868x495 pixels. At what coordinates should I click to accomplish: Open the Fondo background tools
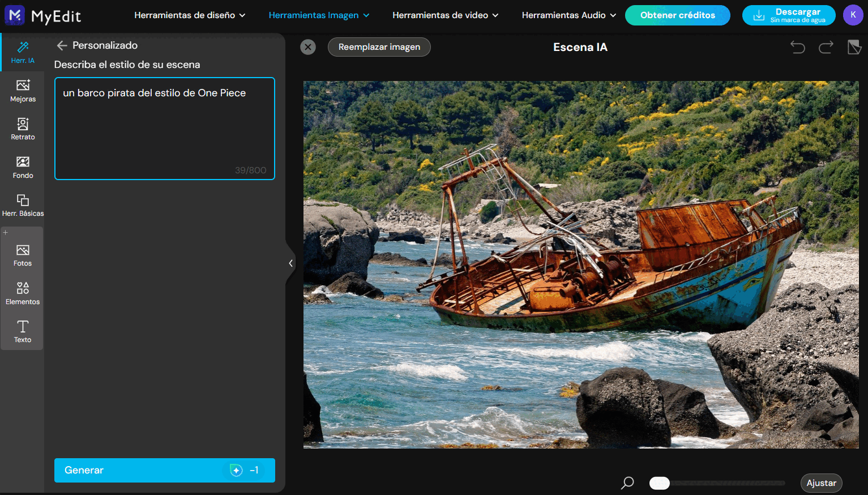[x=23, y=167]
